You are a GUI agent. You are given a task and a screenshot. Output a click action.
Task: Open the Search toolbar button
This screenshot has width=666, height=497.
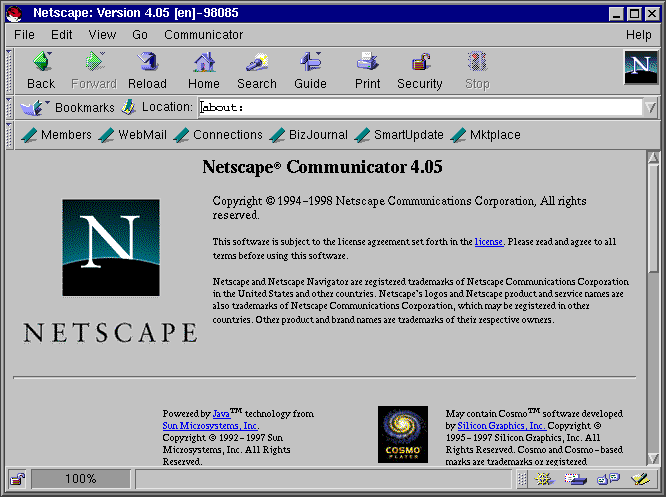[x=257, y=71]
